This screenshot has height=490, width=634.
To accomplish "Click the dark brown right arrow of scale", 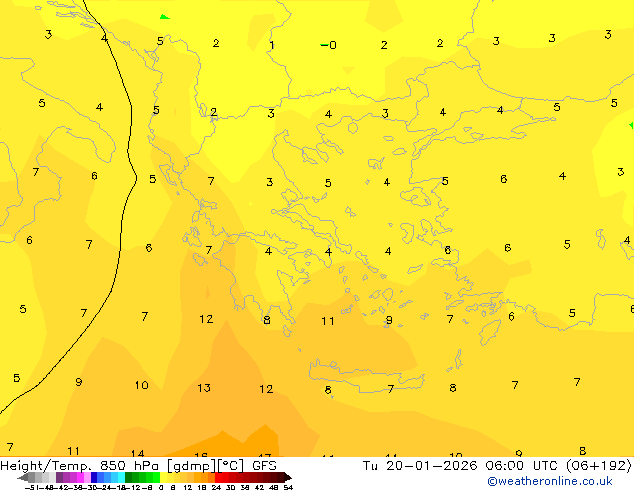I will [287, 478].
